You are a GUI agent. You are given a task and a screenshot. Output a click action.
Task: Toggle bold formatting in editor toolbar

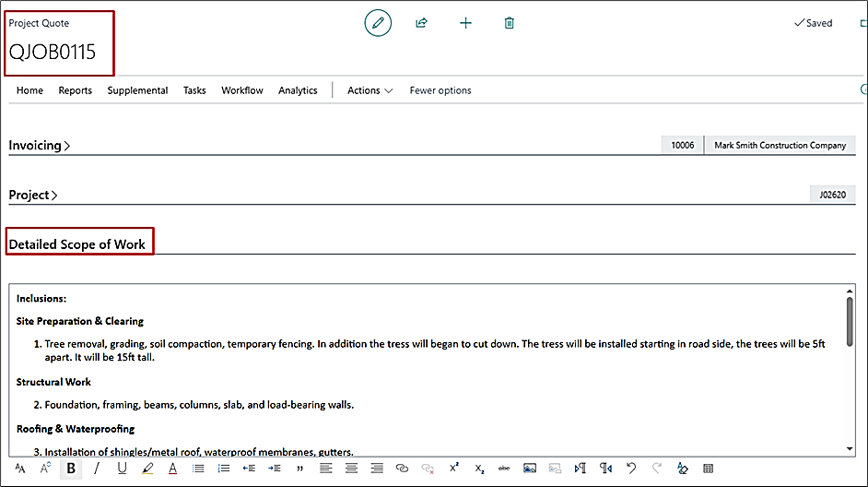(71, 469)
